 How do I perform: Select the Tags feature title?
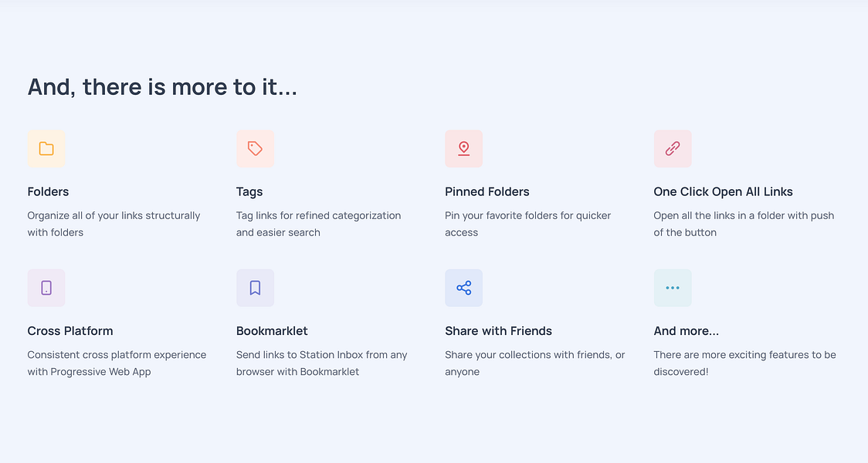point(249,192)
